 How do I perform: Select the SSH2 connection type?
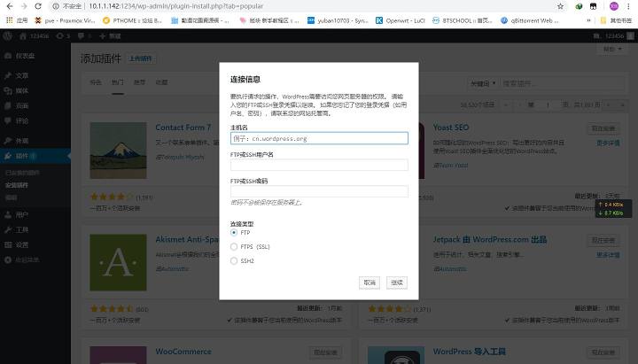tap(234, 260)
